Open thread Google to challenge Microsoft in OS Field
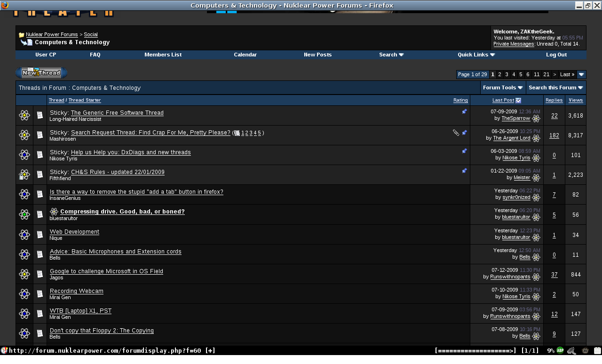The height and width of the screenshot is (364, 602). tap(106, 271)
